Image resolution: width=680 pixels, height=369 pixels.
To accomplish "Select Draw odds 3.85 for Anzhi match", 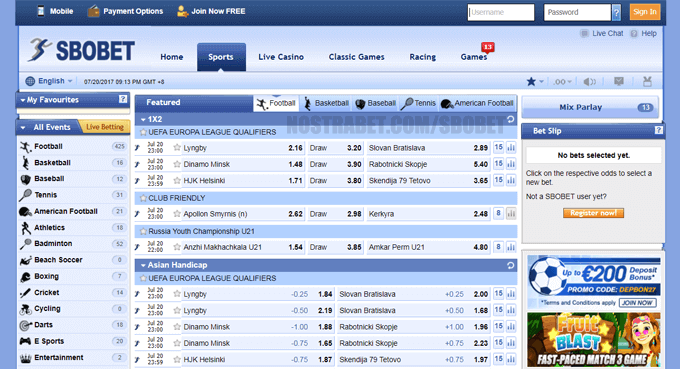I will pyautogui.click(x=354, y=247).
